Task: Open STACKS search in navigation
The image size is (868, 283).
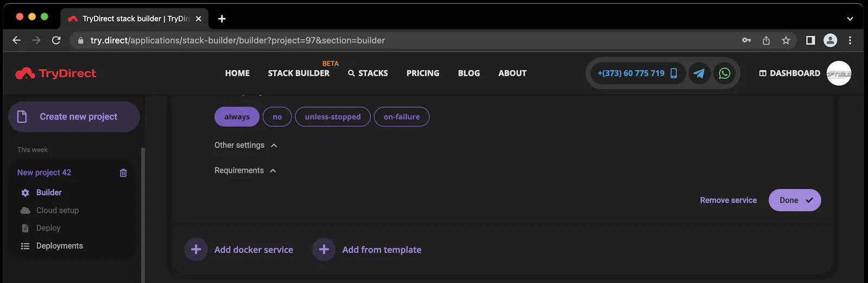Action: [368, 73]
